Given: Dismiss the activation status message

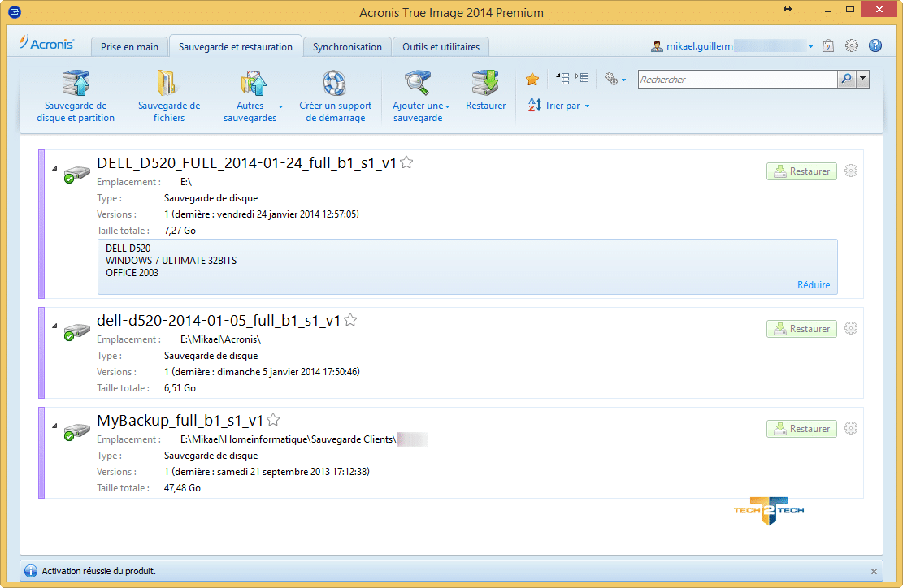Looking at the screenshot, I should tap(874, 571).
